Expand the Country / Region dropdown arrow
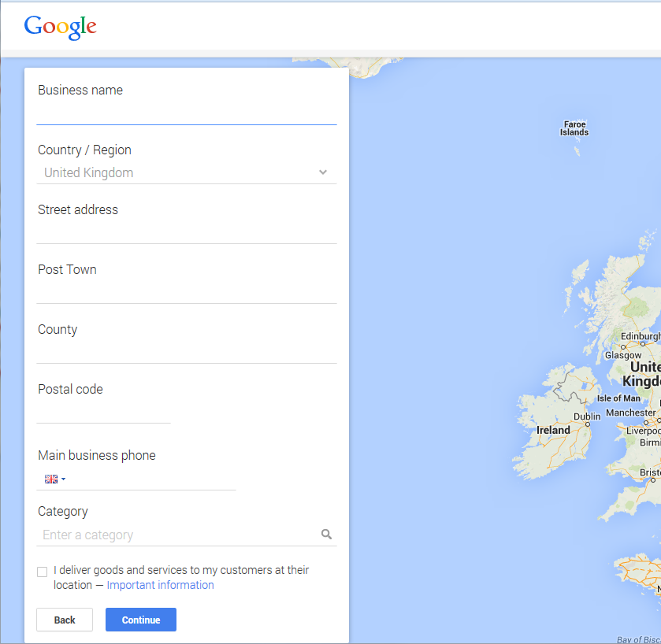Viewport: 661px width, 644px height. coord(323,172)
